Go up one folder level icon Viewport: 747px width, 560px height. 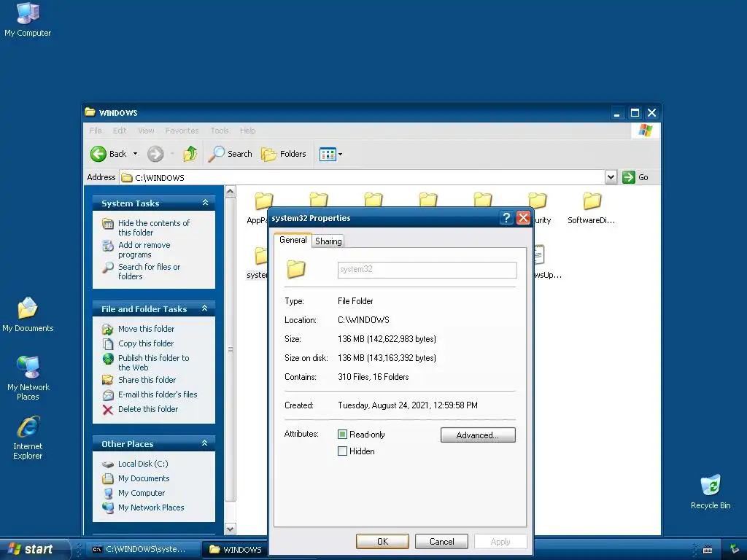[190, 154]
